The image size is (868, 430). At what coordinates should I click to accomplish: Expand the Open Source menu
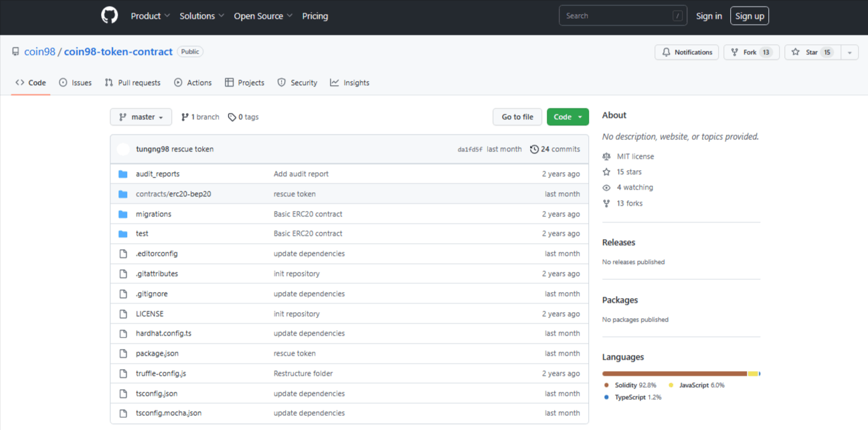click(263, 16)
